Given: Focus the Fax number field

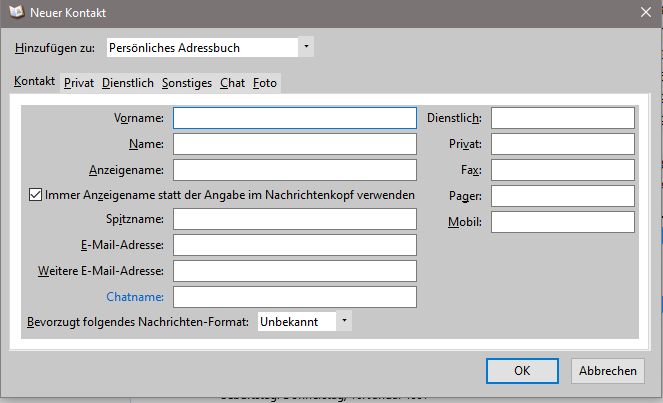Looking at the screenshot, I should click(x=562, y=170).
